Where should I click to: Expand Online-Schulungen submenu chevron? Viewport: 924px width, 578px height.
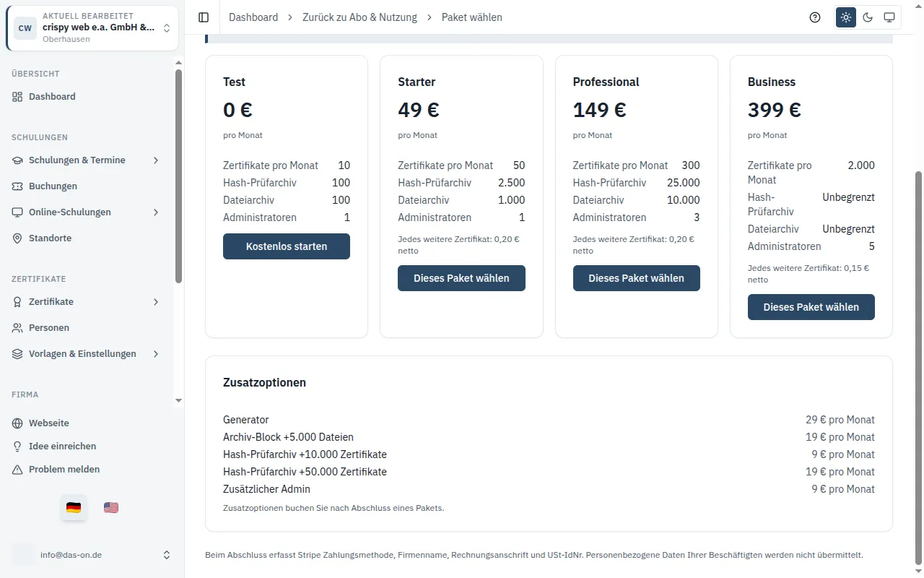156,212
